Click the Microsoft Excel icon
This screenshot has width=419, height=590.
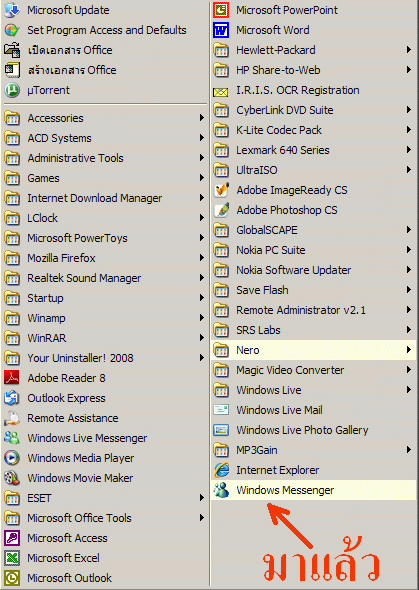point(12,558)
